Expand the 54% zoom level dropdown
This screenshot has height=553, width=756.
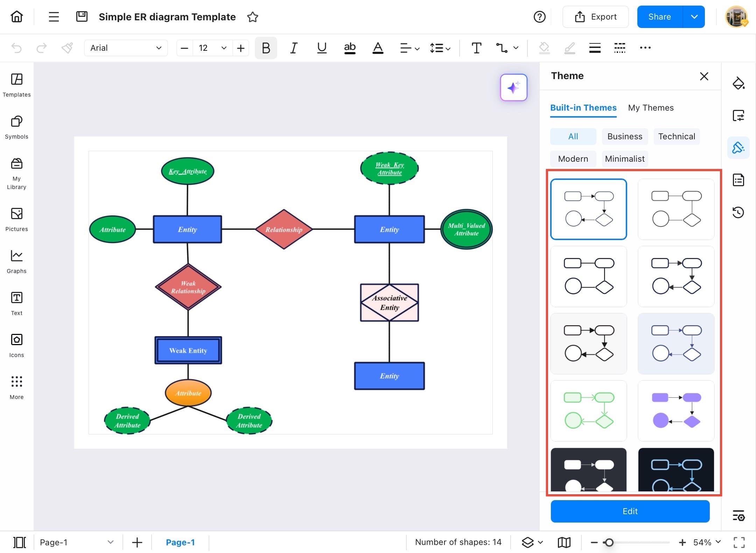tap(718, 542)
